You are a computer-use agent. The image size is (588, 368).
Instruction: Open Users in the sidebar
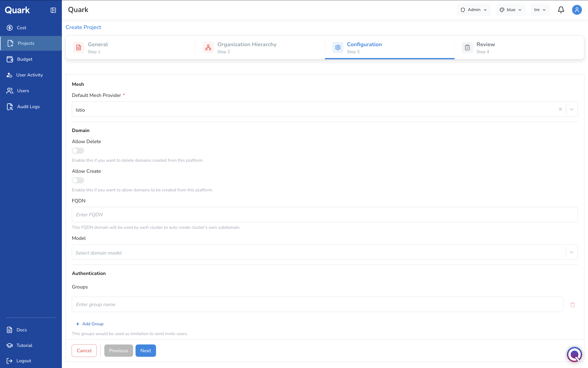coord(31,91)
